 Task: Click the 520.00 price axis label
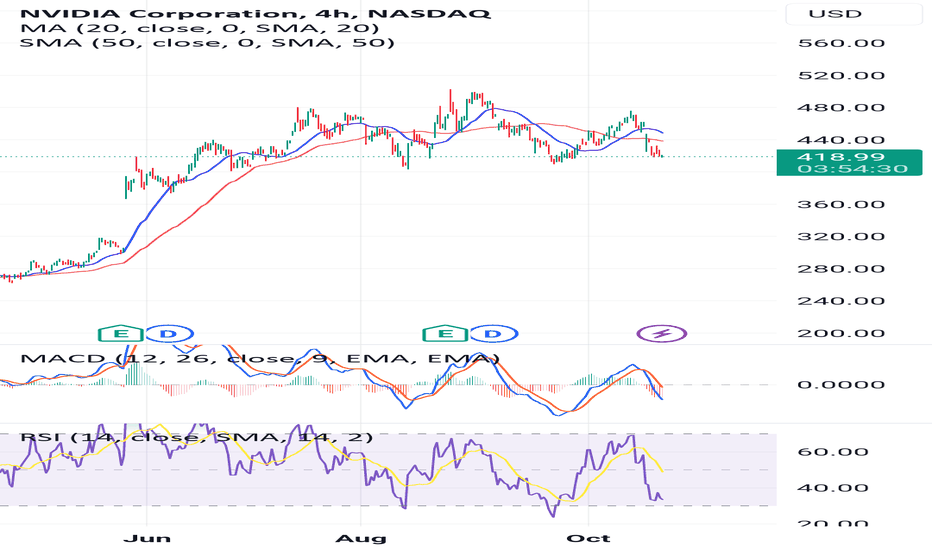[x=841, y=76]
